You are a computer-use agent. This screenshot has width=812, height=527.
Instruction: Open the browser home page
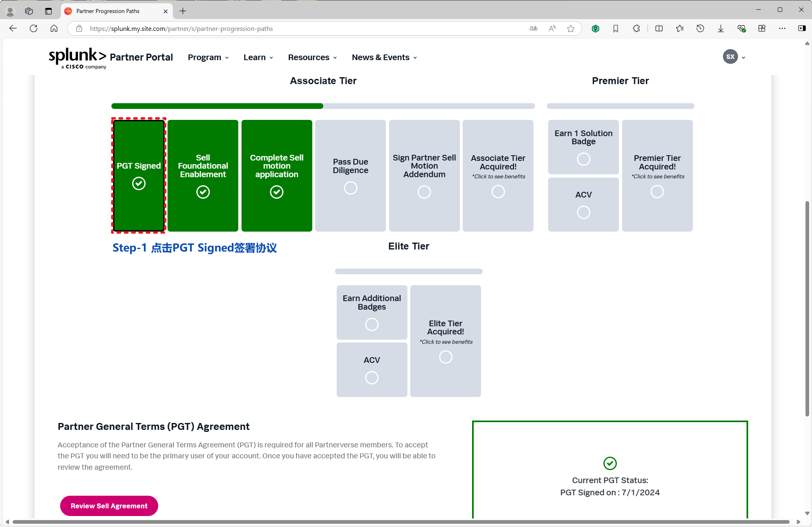pos(54,28)
